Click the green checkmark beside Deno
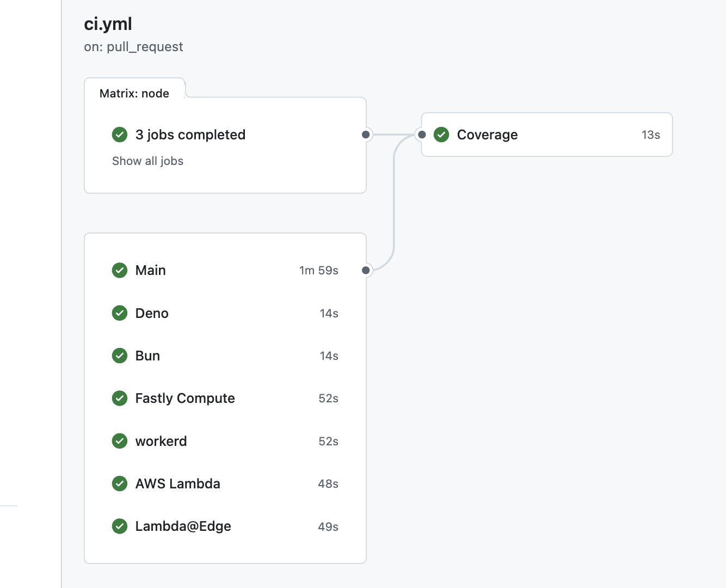 pyautogui.click(x=120, y=313)
